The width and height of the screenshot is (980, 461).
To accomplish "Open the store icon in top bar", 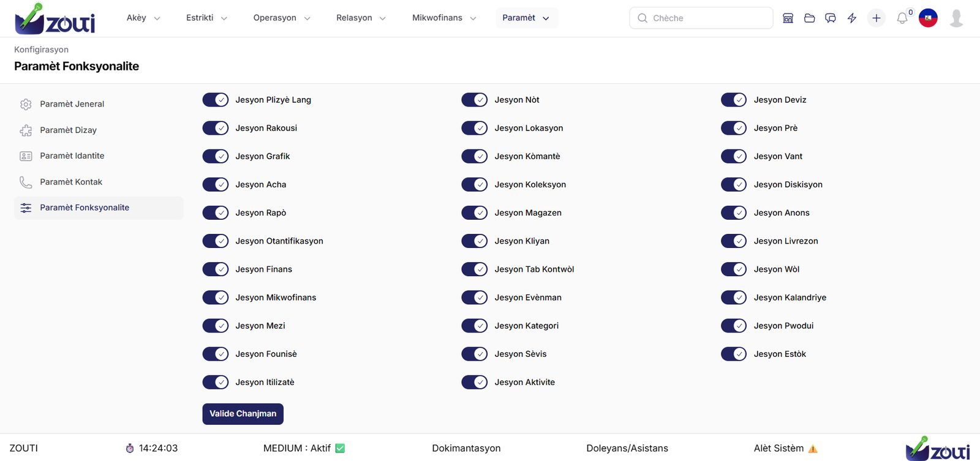I will [x=788, y=18].
